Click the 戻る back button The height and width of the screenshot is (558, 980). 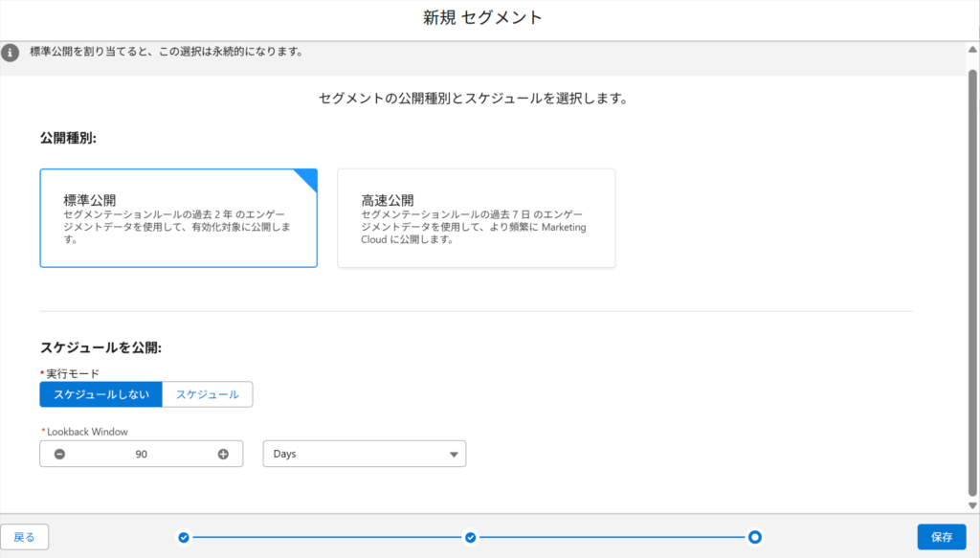pyautogui.click(x=24, y=537)
